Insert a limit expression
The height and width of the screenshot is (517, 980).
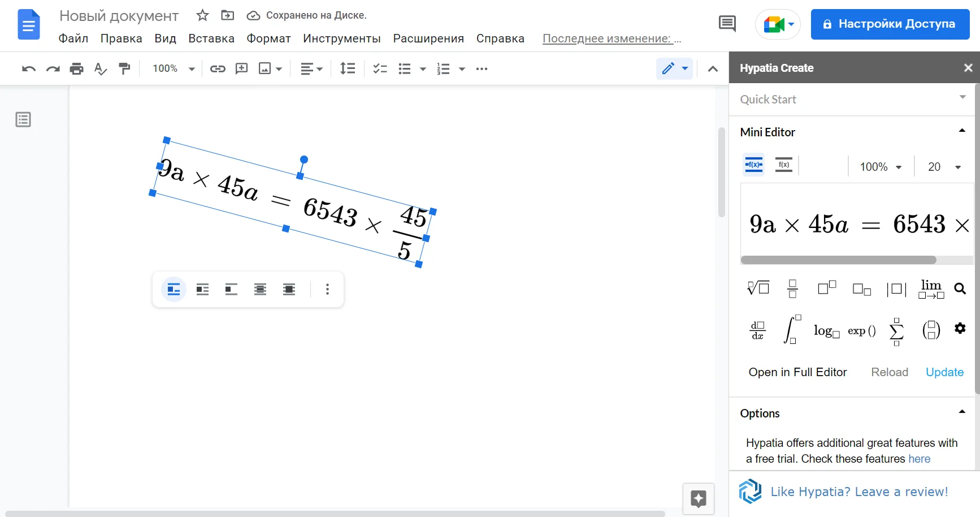[931, 288]
